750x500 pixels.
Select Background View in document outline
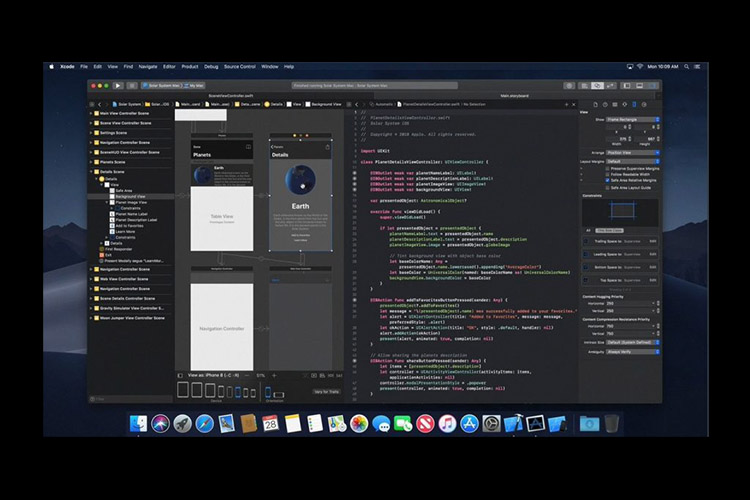point(130,197)
